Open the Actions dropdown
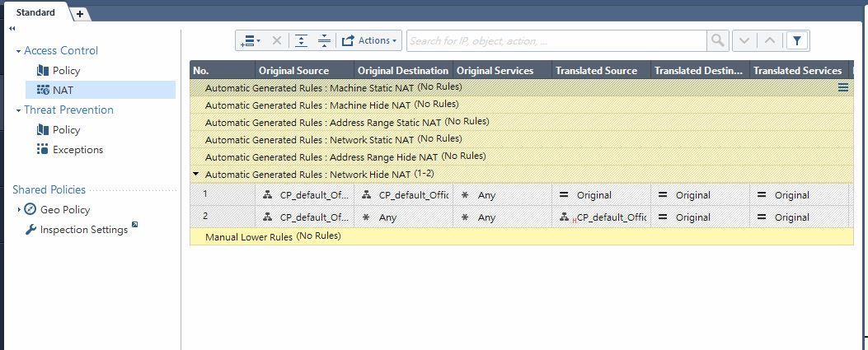 [x=369, y=40]
